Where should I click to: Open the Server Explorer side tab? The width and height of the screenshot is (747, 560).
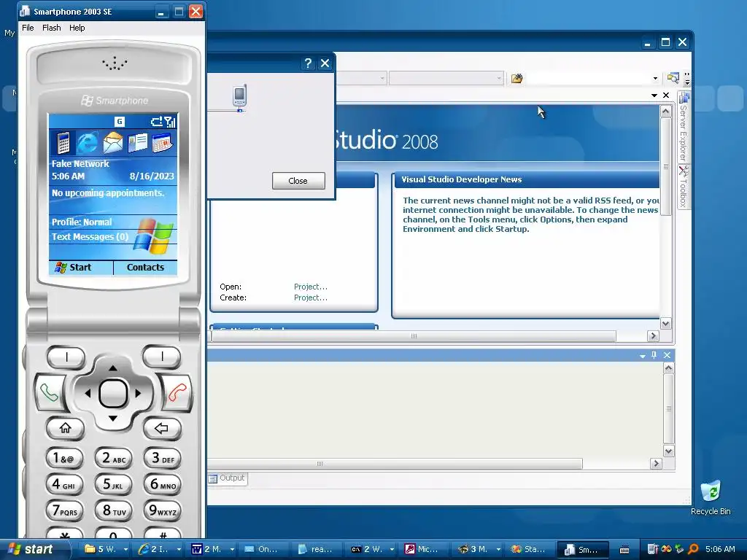(684, 127)
